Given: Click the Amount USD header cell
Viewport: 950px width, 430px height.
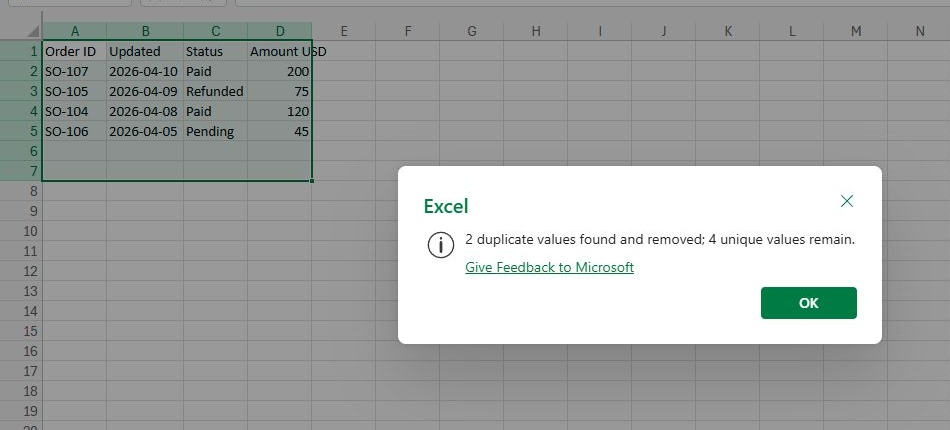Looking at the screenshot, I should [x=280, y=51].
